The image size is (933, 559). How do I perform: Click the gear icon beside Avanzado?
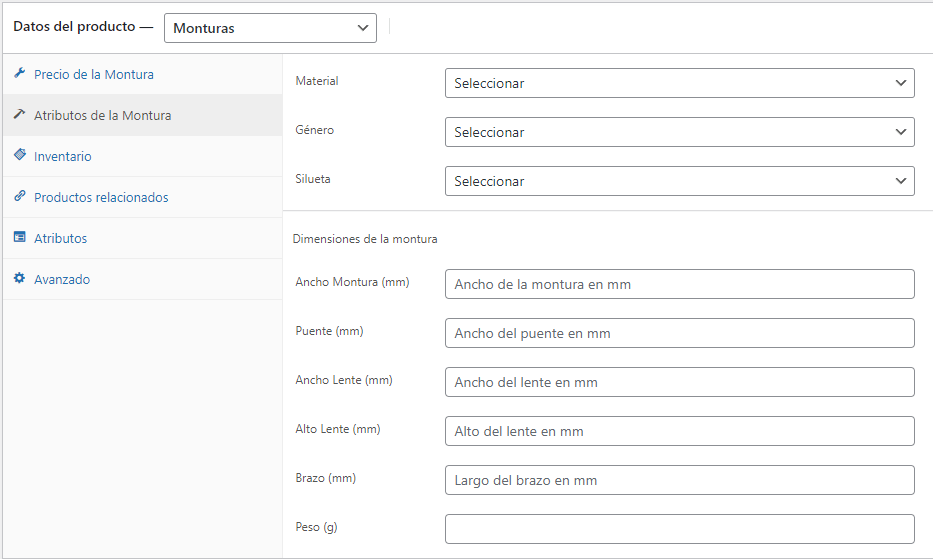point(20,278)
